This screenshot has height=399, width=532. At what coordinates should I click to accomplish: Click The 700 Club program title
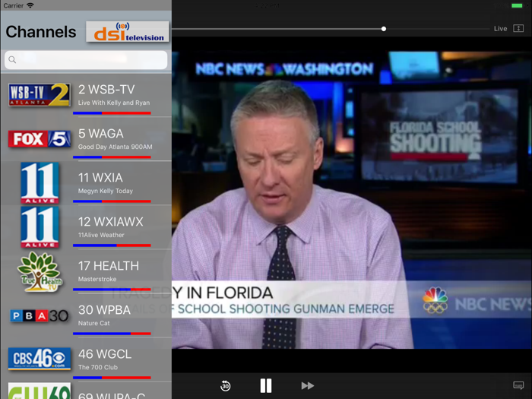coord(98,367)
